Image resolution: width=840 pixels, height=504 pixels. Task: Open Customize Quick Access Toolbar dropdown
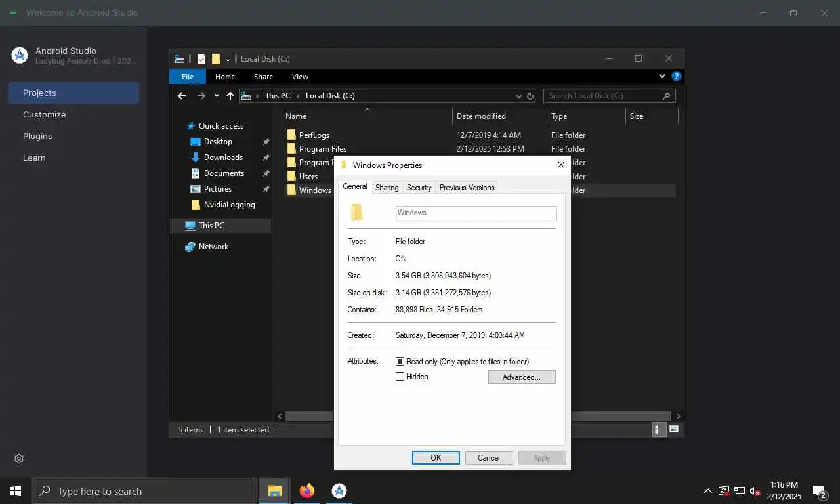click(228, 59)
